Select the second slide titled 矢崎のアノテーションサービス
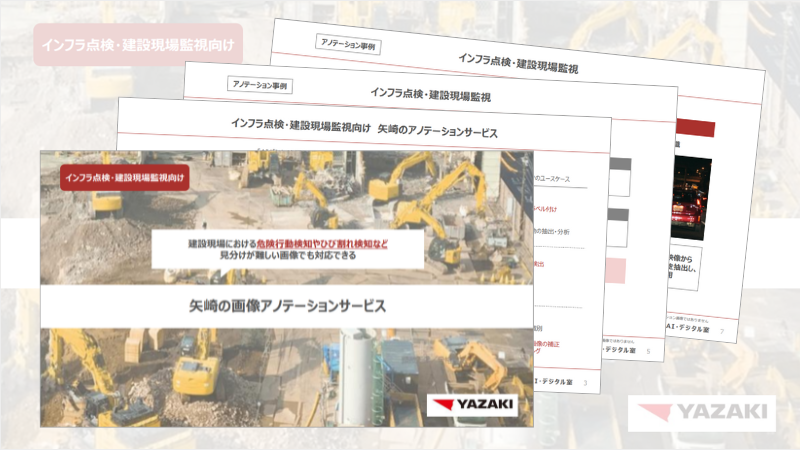Viewport: 800px width, 450px height. click(x=364, y=127)
